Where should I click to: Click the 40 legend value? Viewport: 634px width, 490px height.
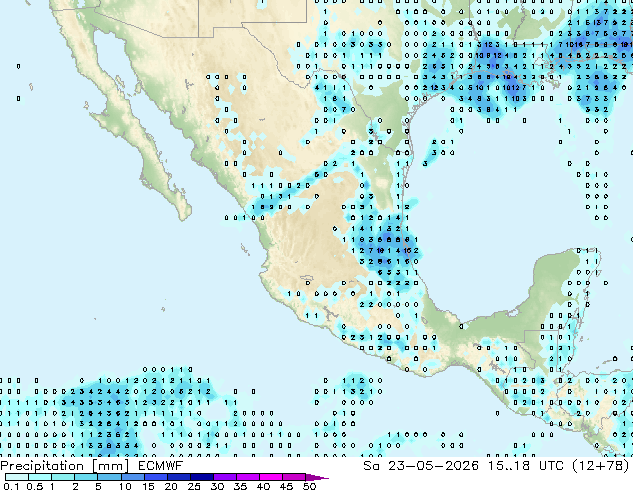click(263, 486)
